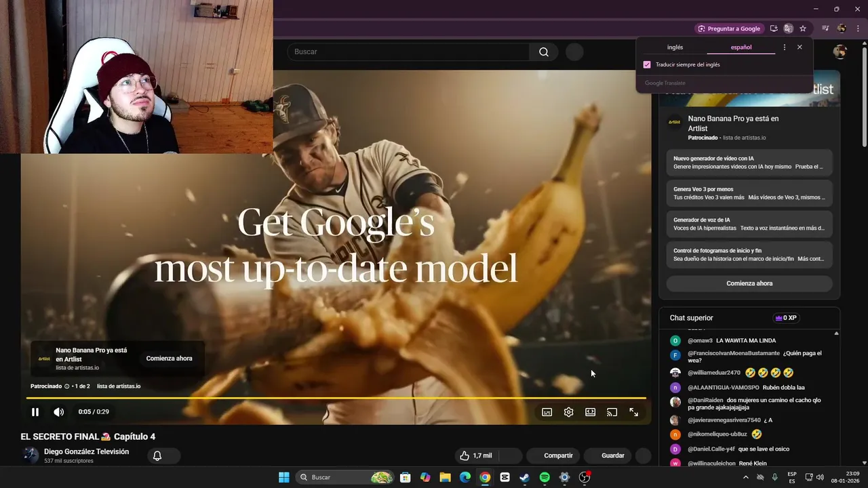Close the Google Translate popup
Viewport: 868px width, 488px height.
tap(800, 47)
